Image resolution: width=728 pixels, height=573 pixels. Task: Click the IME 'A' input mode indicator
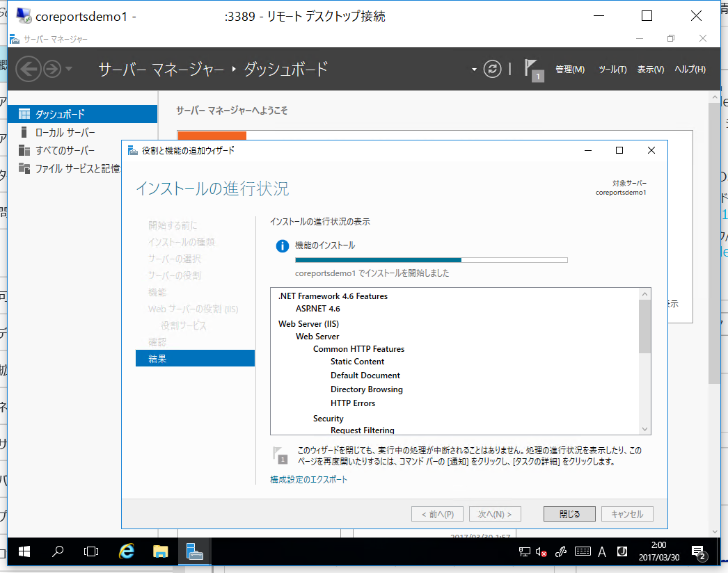[x=602, y=551]
